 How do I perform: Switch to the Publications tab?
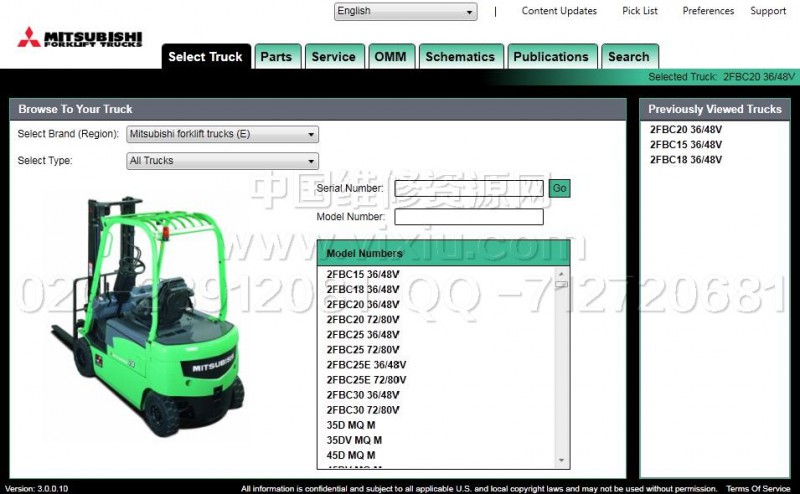(x=552, y=57)
